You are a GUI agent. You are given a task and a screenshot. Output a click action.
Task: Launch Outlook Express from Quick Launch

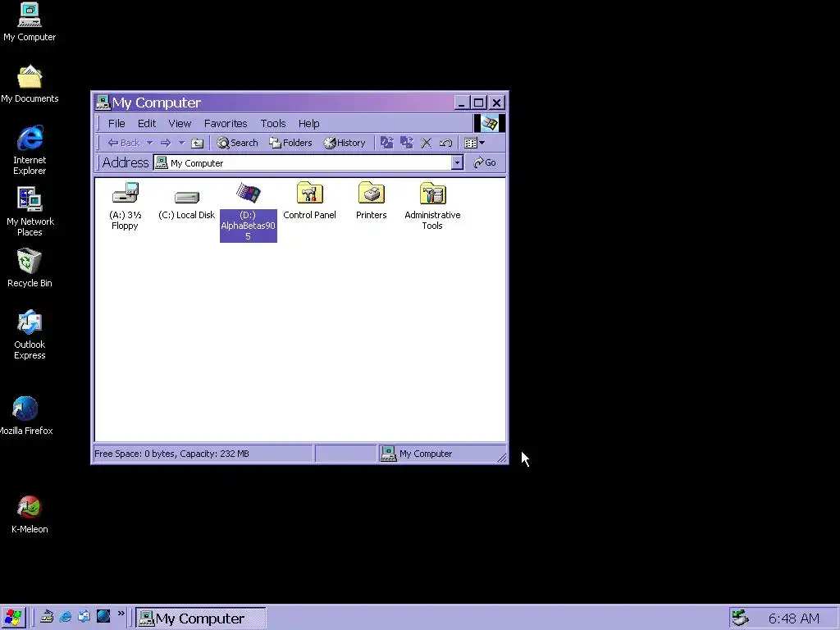tap(84, 617)
